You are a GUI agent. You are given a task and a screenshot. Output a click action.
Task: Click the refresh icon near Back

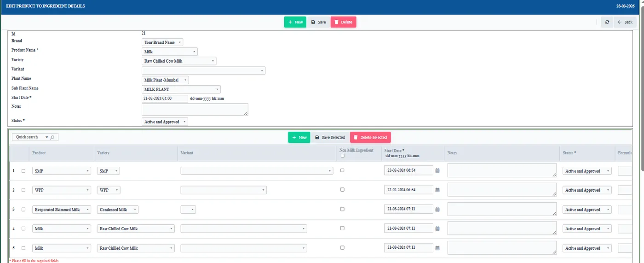coord(607,22)
